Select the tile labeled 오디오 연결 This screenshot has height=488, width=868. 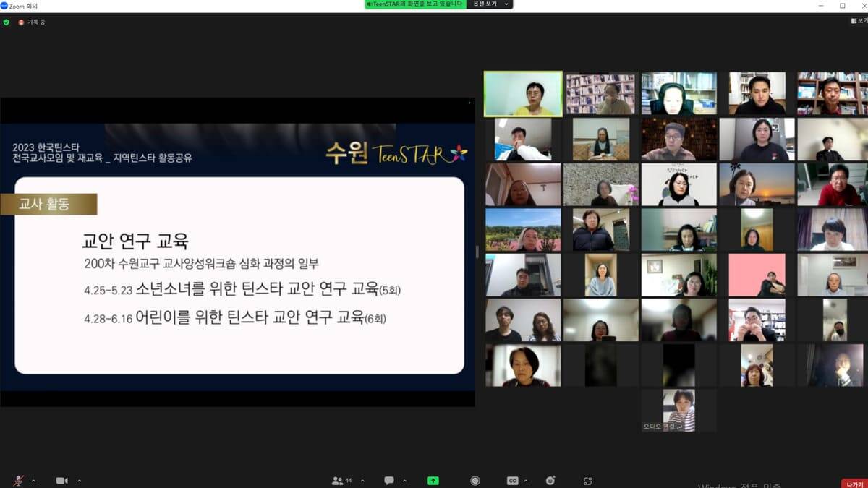(679, 411)
